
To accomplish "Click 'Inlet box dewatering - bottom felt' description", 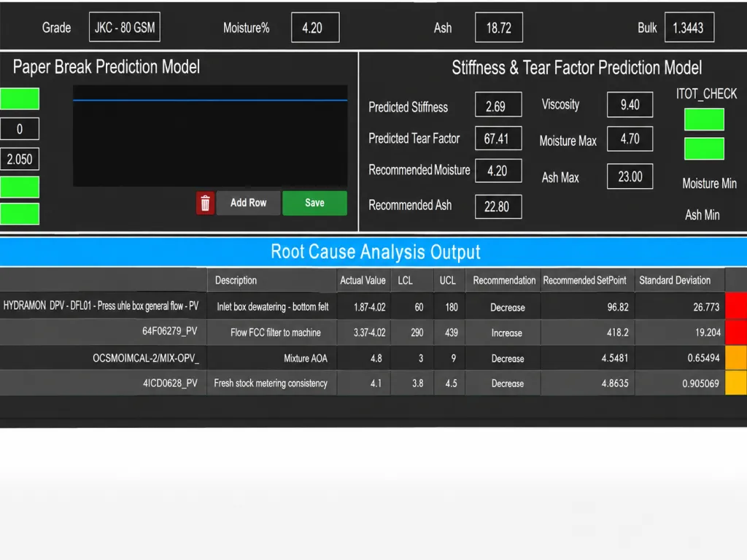I will pos(273,307).
